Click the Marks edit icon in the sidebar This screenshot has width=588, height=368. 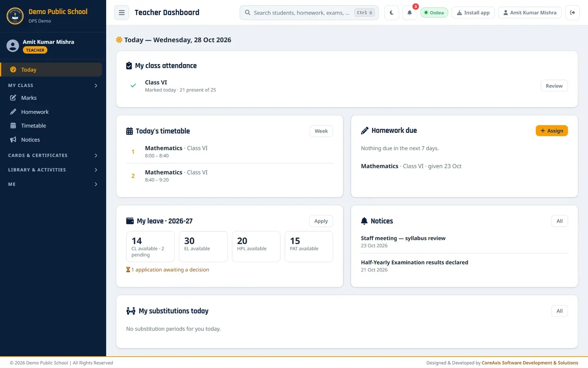(x=13, y=98)
